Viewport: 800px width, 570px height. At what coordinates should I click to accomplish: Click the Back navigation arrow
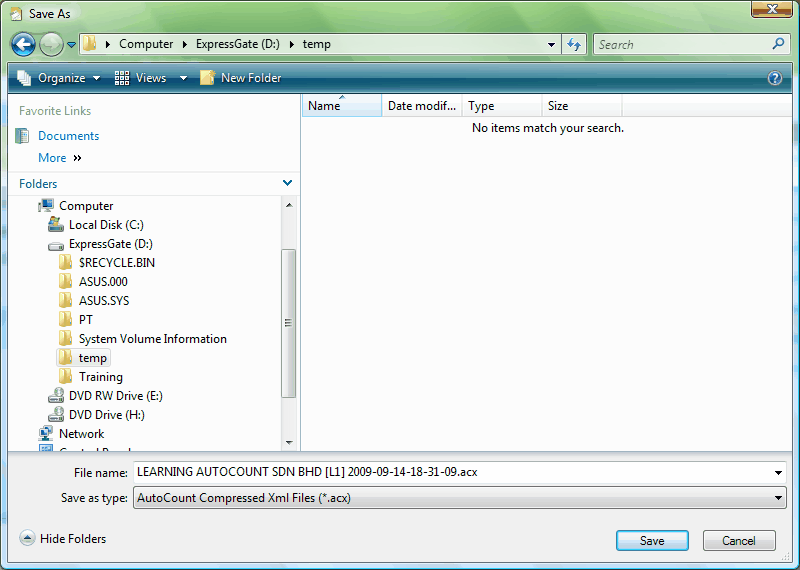point(23,45)
